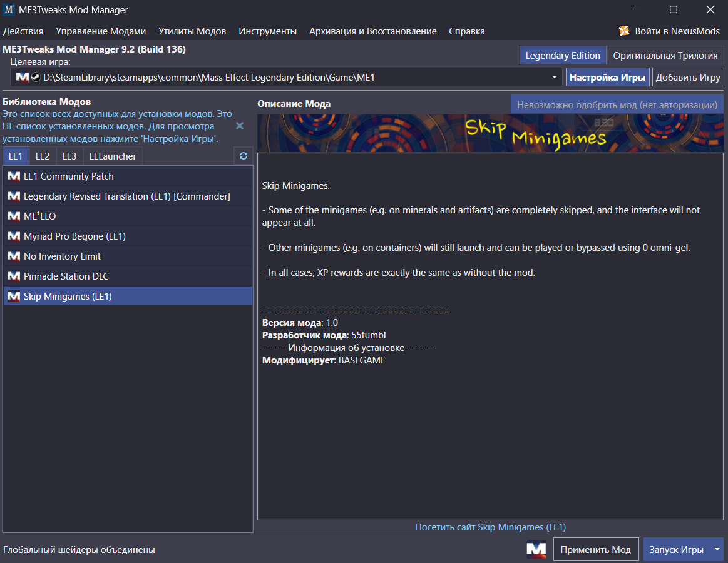The height and width of the screenshot is (563, 728).
Task: Click the mod icon beside Skip Minigames (LE1)
Action: click(14, 296)
